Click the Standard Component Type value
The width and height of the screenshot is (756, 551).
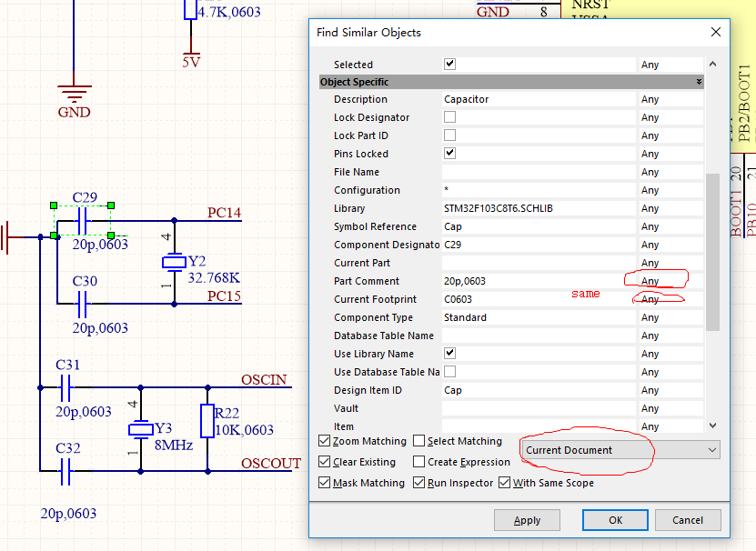click(x=539, y=317)
